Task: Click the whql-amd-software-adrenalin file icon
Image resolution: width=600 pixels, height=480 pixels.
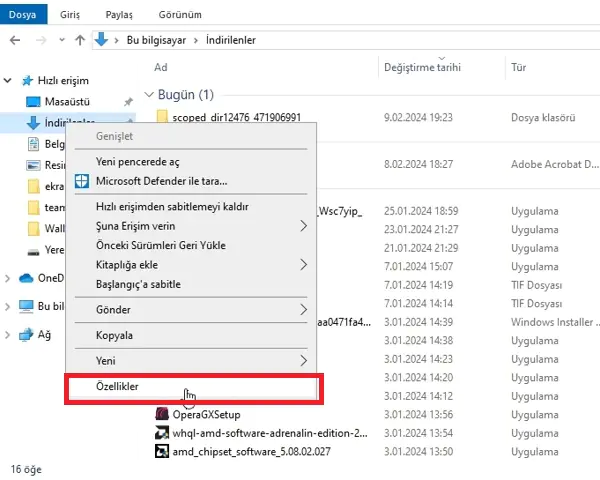Action: (162, 432)
